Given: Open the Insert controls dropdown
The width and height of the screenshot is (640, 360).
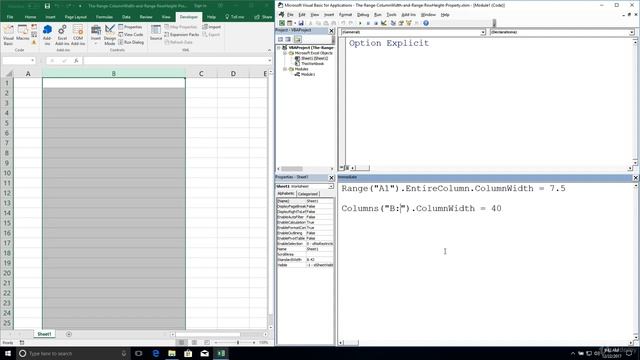Looking at the screenshot, I should click(96, 35).
